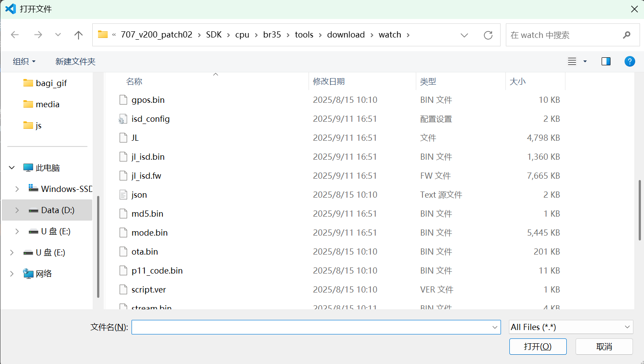
Task: Go up one folder level
Action: [79, 35]
